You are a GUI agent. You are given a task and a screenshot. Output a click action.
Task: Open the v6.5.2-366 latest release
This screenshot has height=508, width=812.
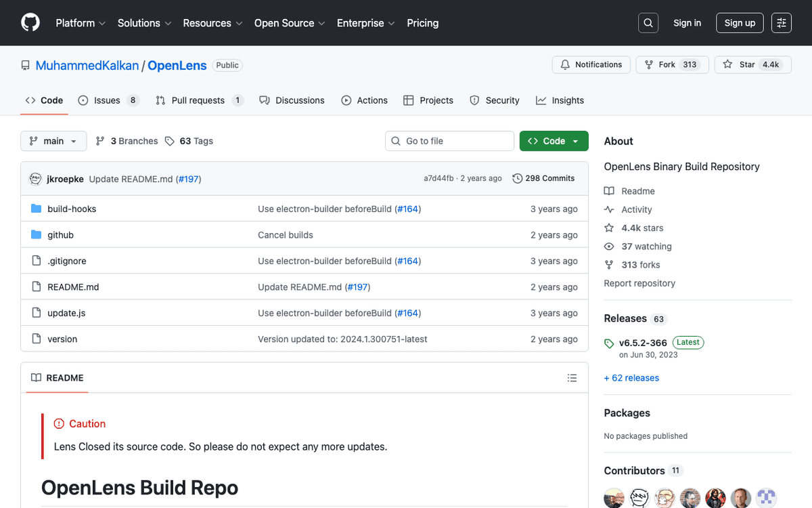(643, 343)
